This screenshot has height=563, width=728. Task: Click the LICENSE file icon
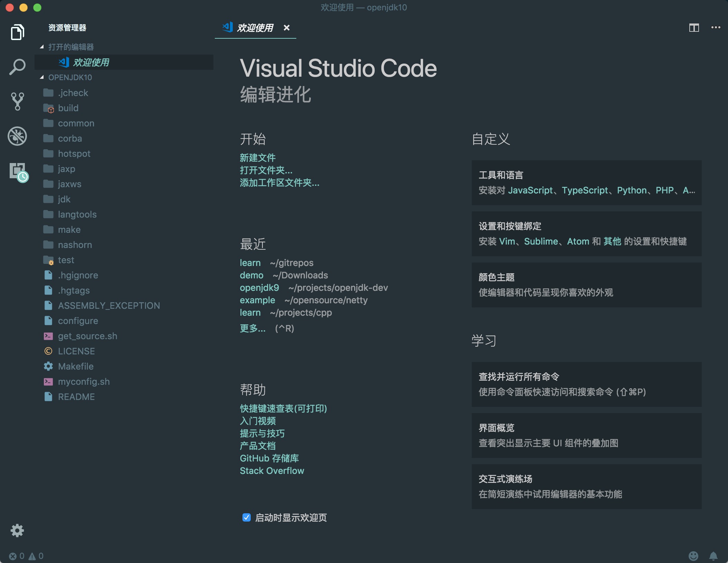[48, 351]
